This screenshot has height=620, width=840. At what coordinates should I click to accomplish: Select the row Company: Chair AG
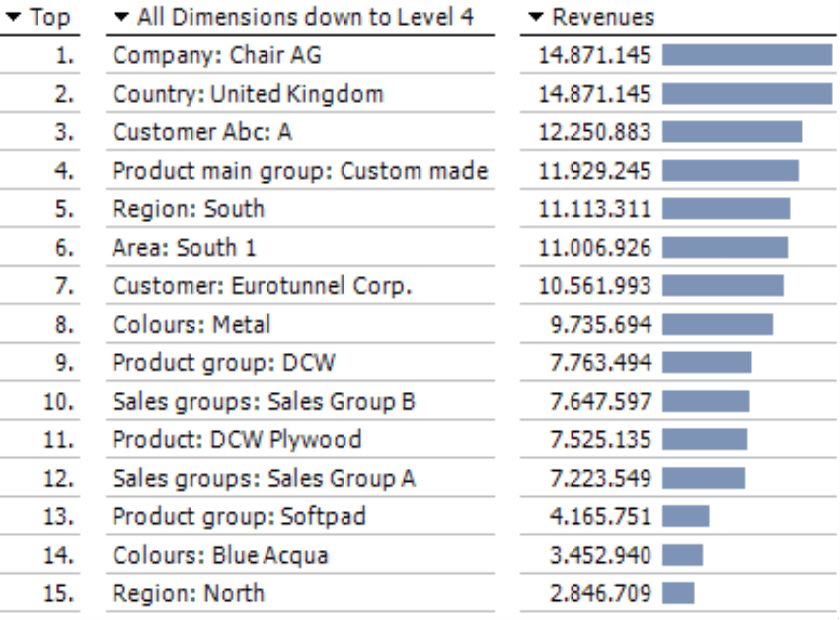coord(216,55)
